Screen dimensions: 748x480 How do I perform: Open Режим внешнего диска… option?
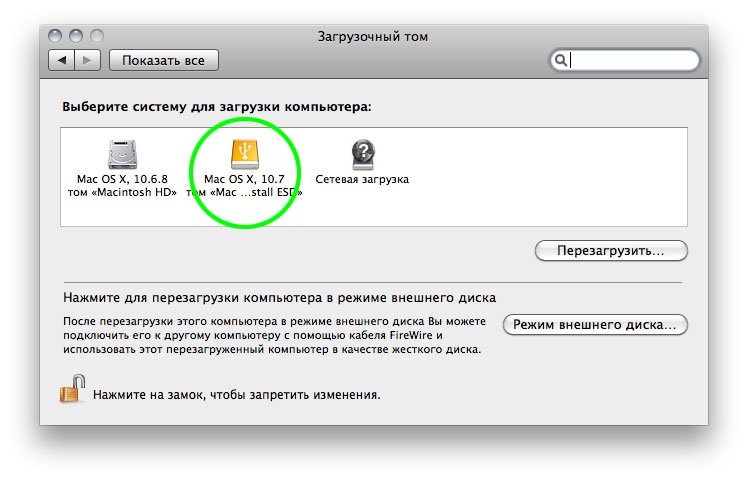[x=595, y=325]
